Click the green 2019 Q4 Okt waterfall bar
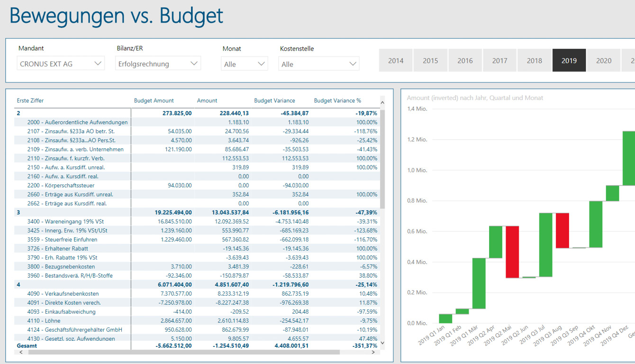The height and width of the screenshot is (364, 635). [x=596, y=224]
